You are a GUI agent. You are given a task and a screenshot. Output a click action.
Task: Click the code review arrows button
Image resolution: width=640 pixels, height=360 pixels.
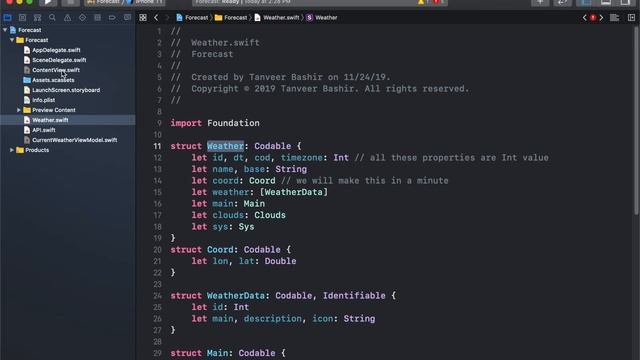[562, 2]
